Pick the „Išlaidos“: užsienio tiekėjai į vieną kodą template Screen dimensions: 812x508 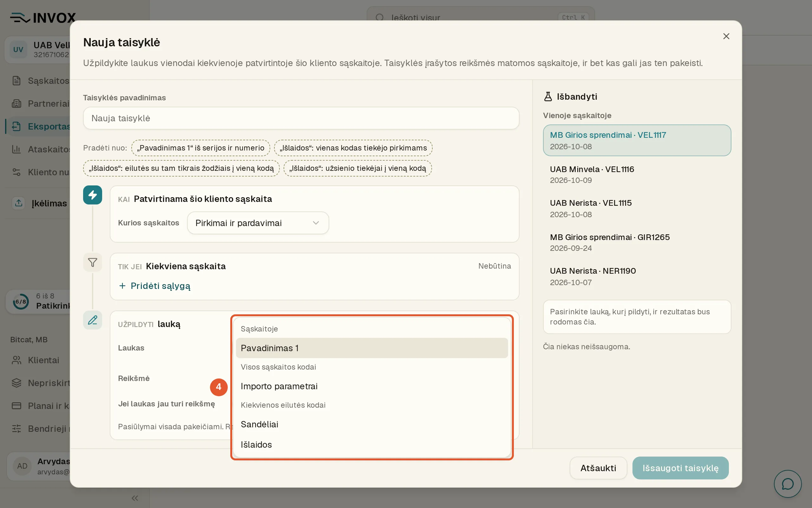point(358,168)
